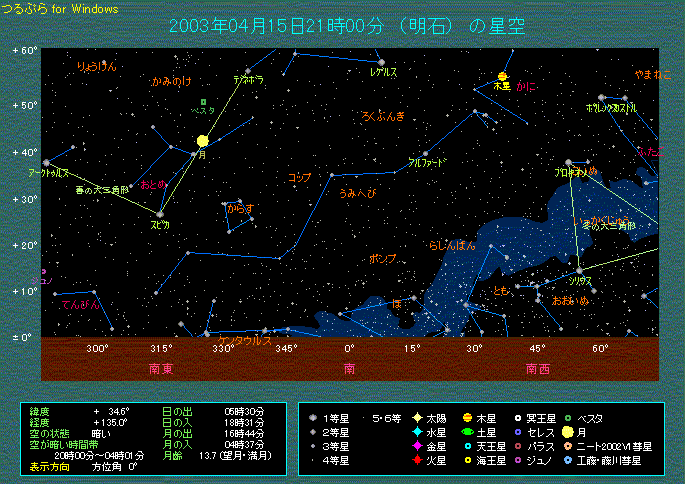Click the 日の出 06時30分 sunrise value

[244, 411]
